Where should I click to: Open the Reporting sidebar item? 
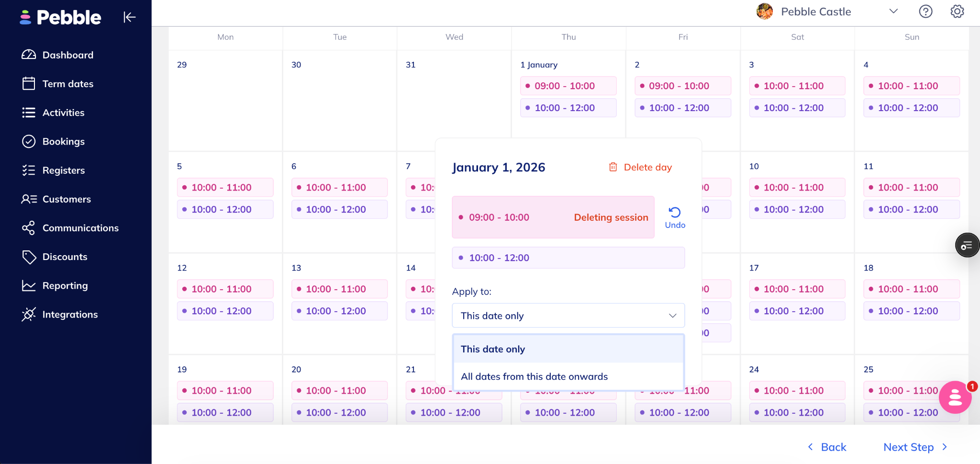pyautogui.click(x=65, y=286)
